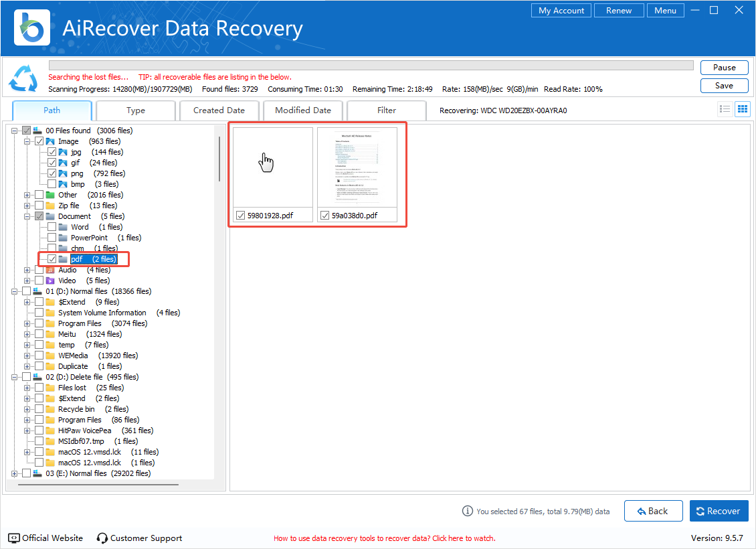756x549 pixels.
Task: Collapse the Image tree node
Action: [x=27, y=141]
